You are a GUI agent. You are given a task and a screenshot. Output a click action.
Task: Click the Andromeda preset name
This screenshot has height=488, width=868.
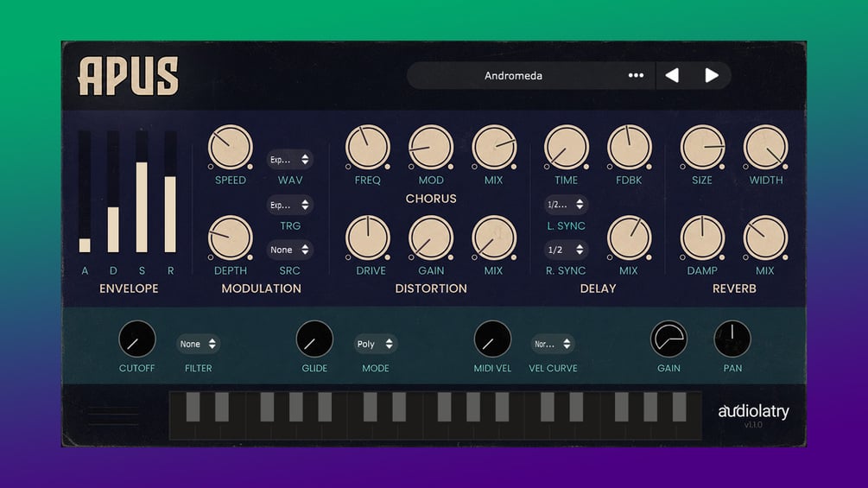pyautogui.click(x=513, y=76)
